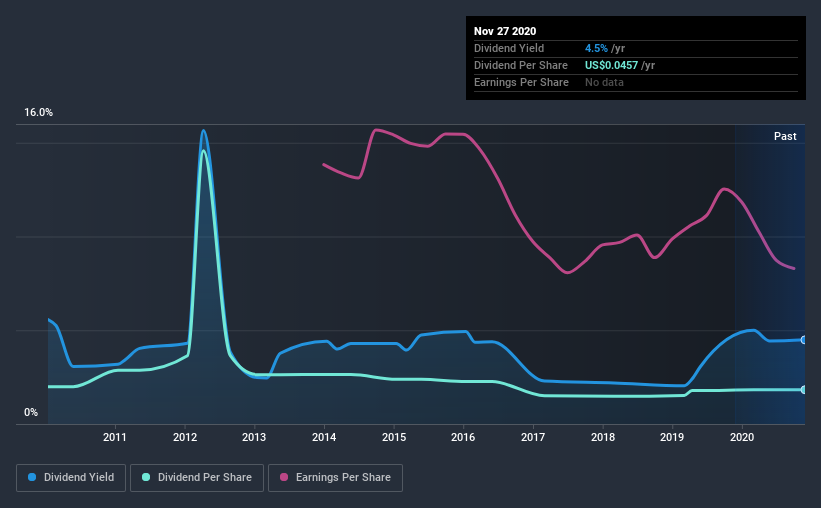This screenshot has width=821, height=508.
Task: Toggle the Dividend Per Share legend button
Action: 202,478
